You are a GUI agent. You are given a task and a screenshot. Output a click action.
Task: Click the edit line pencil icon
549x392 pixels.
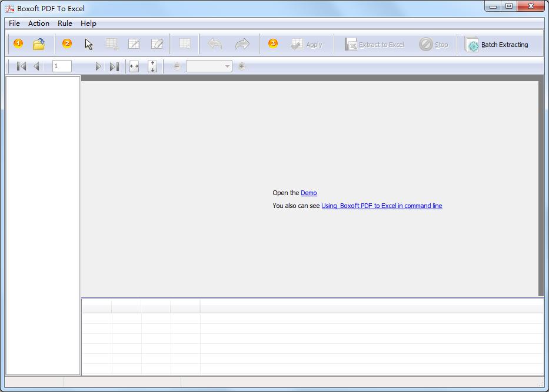tap(157, 45)
